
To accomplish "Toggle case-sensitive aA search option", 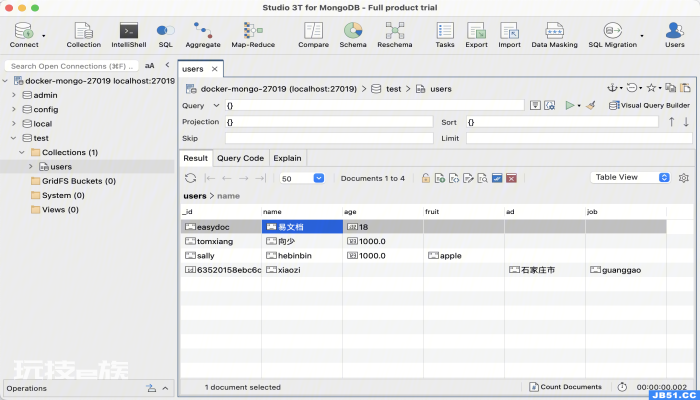I will pyautogui.click(x=150, y=66).
